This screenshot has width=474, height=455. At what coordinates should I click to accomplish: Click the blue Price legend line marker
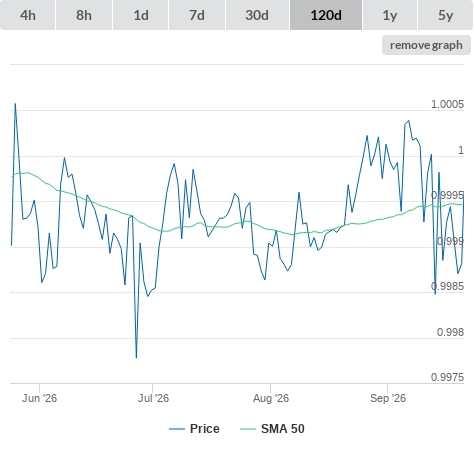point(177,429)
